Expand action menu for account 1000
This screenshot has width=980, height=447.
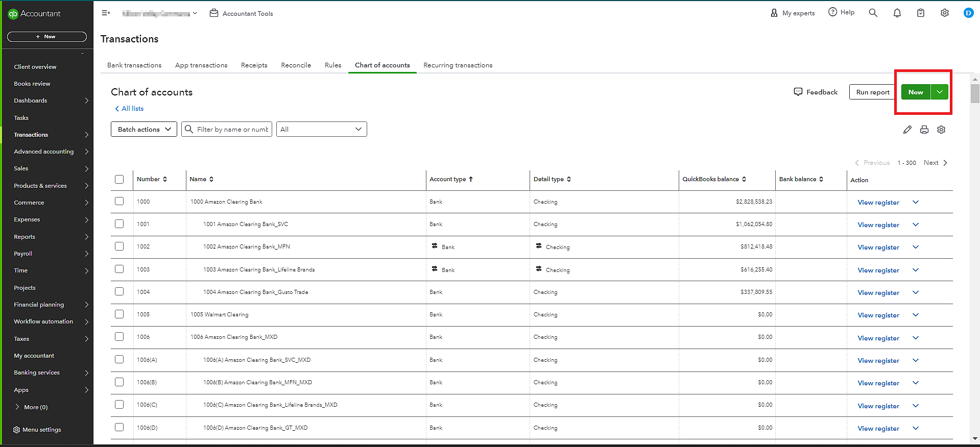pos(916,202)
